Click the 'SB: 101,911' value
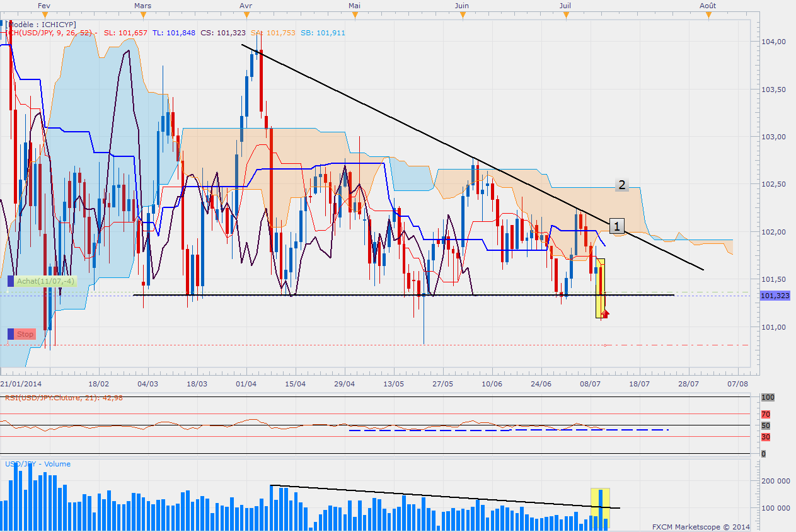The width and height of the screenshot is (796, 532). click(x=322, y=33)
